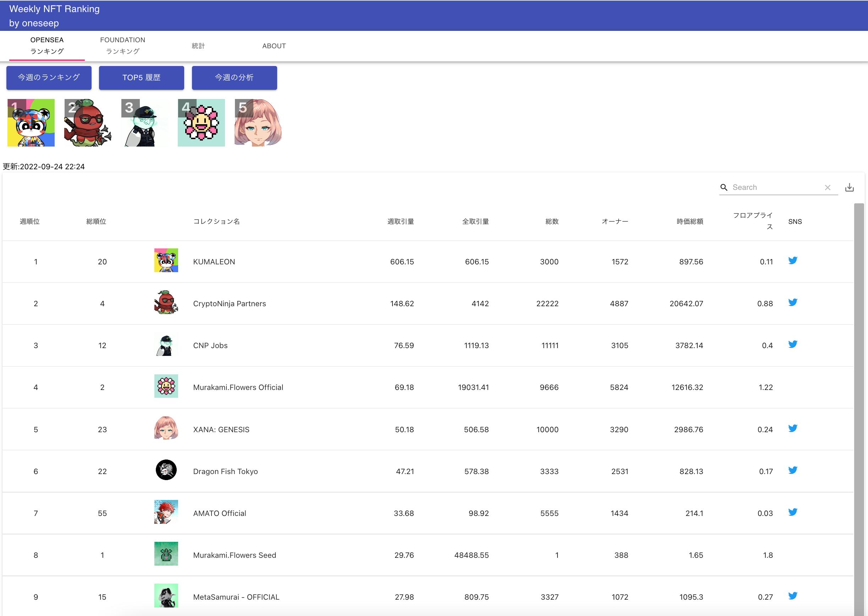The height and width of the screenshot is (616, 868).
Task: Click CNP Jobs collection name
Action: click(x=210, y=346)
